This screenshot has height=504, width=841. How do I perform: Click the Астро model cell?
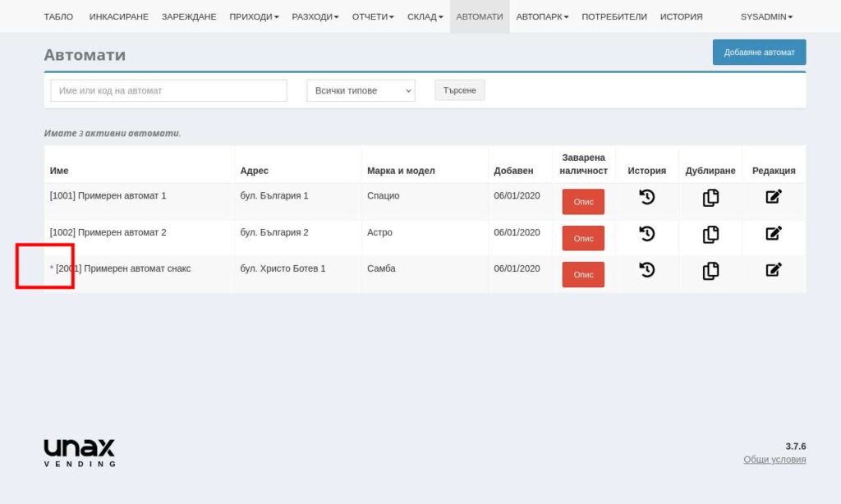[379, 232]
